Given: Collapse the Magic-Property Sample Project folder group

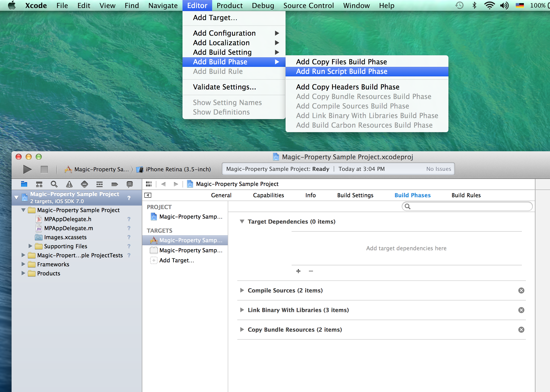Looking at the screenshot, I should point(23,210).
